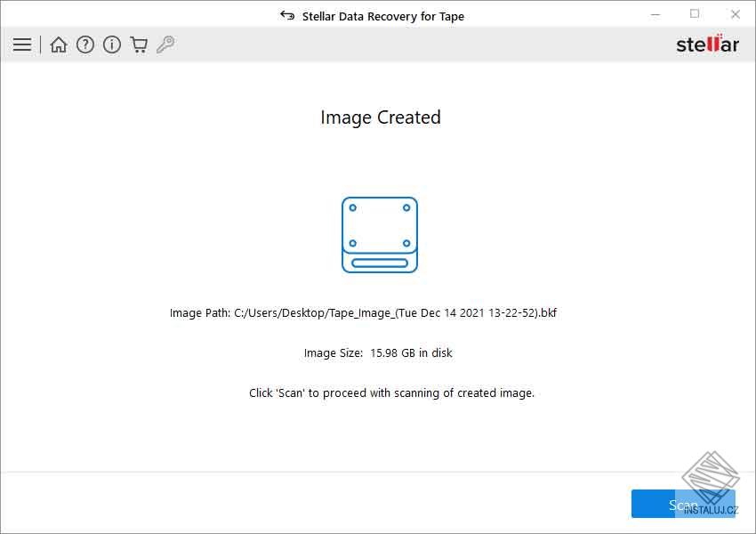Select the Image Path text line

pos(363,313)
